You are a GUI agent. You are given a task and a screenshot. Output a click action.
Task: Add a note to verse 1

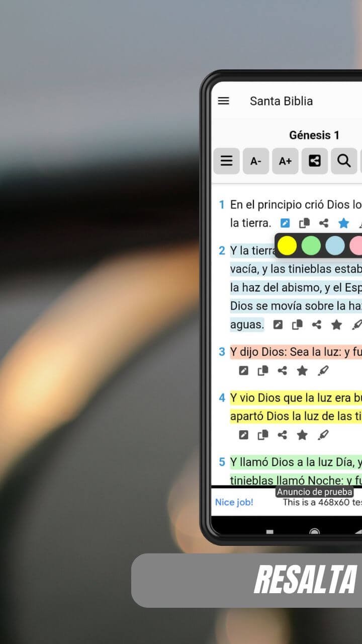[285, 223]
